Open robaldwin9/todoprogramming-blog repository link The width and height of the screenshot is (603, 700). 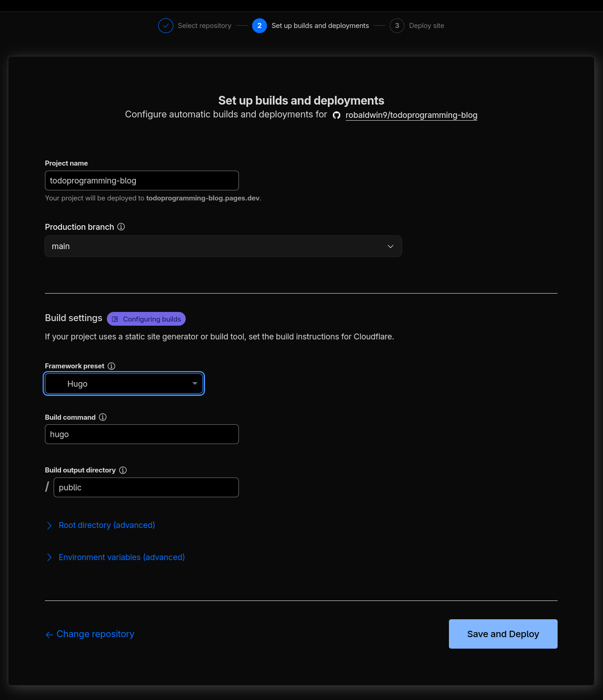coord(411,115)
